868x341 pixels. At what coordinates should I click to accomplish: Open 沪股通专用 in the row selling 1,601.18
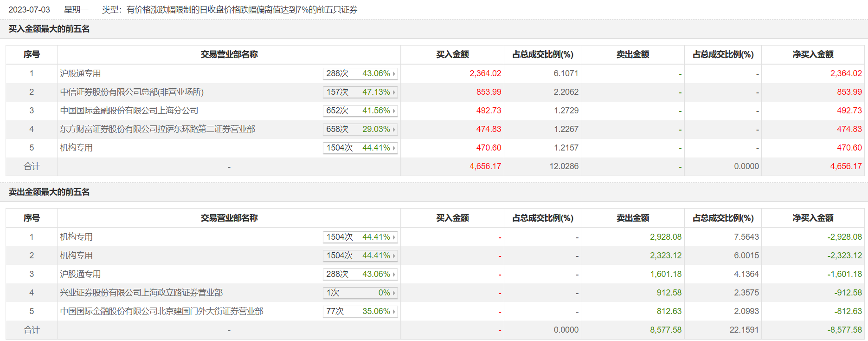click(80, 274)
